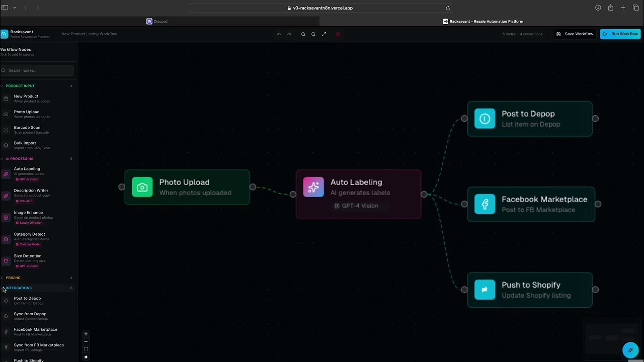Expand canvas to fullscreen from the toolbar

tap(324, 34)
